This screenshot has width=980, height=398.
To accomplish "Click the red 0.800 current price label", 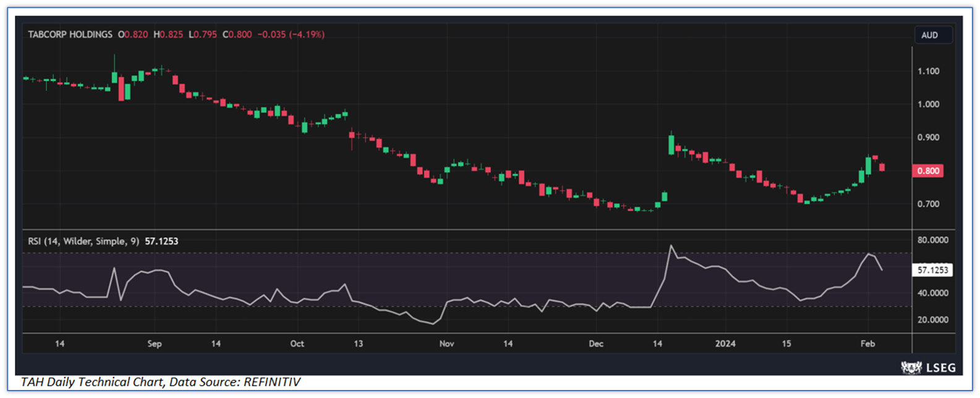I will 928,171.
